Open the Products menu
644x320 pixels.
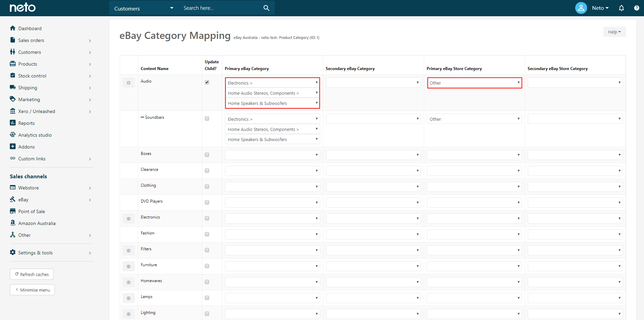coord(51,64)
